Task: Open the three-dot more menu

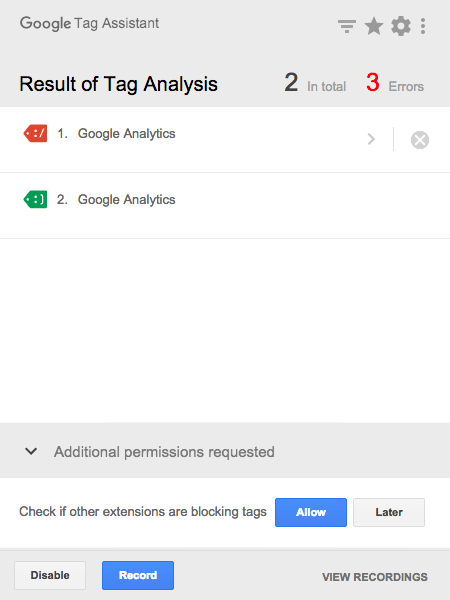Action: click(x=423, y=26)
